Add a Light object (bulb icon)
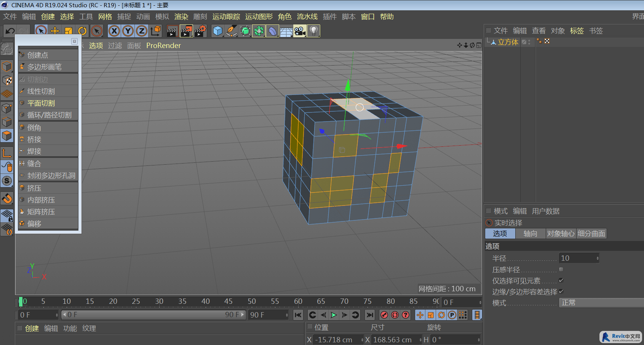 [x=314, y=31]
